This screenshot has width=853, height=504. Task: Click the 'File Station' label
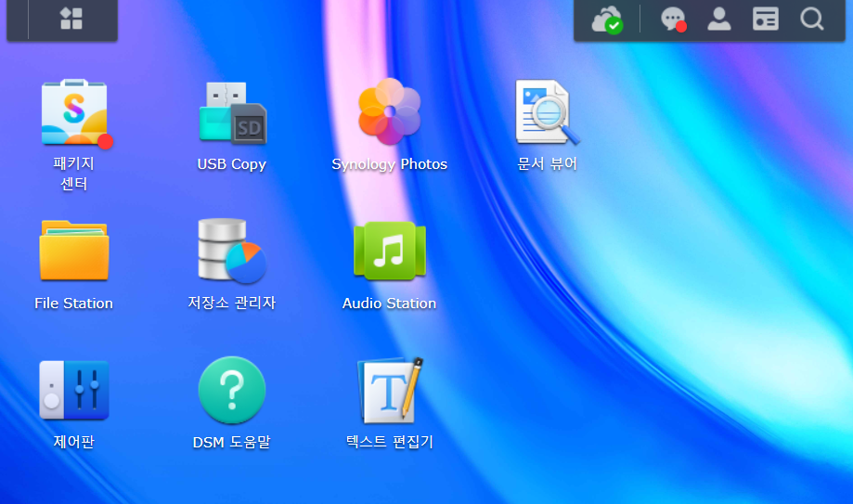pyautogui.click(x=74, y=304)
